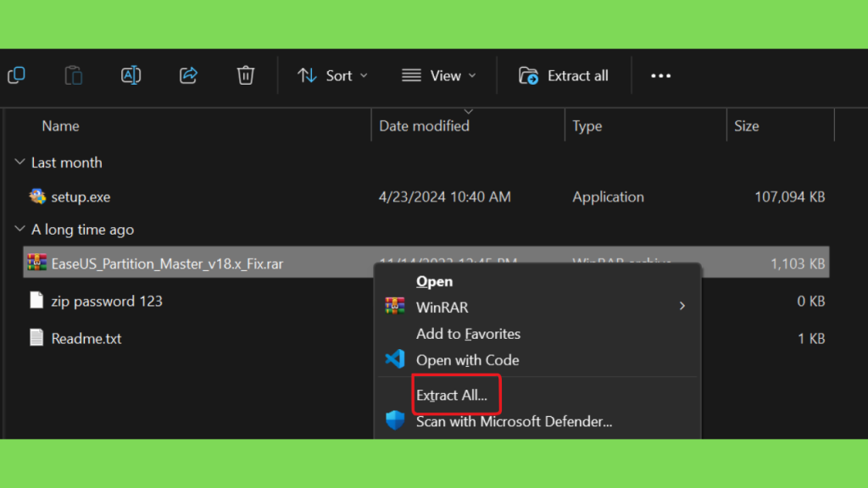Choose Open in the context menu
868x488 pixels.
click(435, 281)
